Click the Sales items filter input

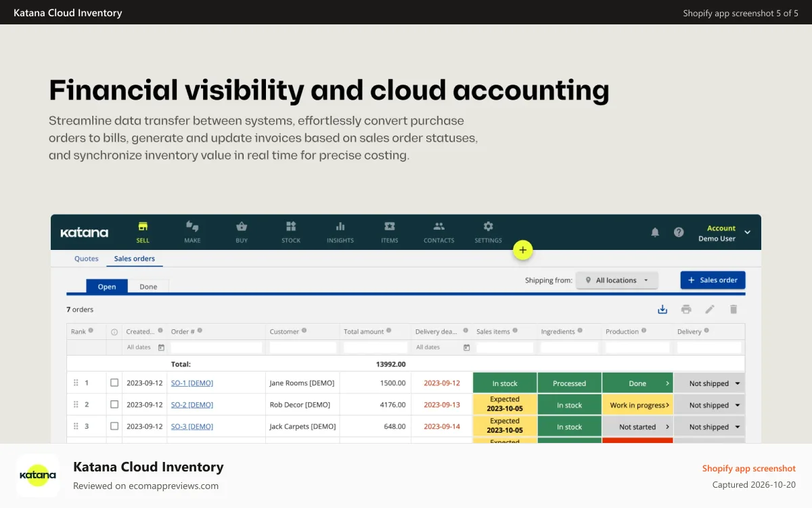pyautogui.click(x=505, y=347)
